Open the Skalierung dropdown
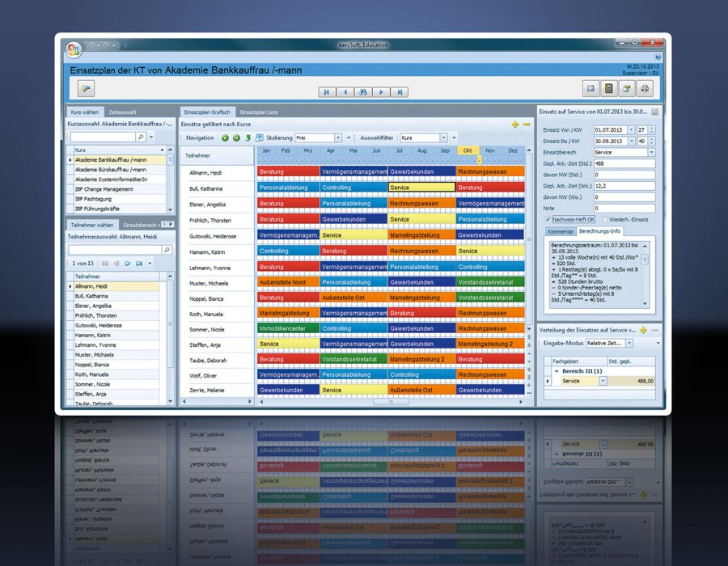This screenshot has width=728, height=566. (338, 137)
